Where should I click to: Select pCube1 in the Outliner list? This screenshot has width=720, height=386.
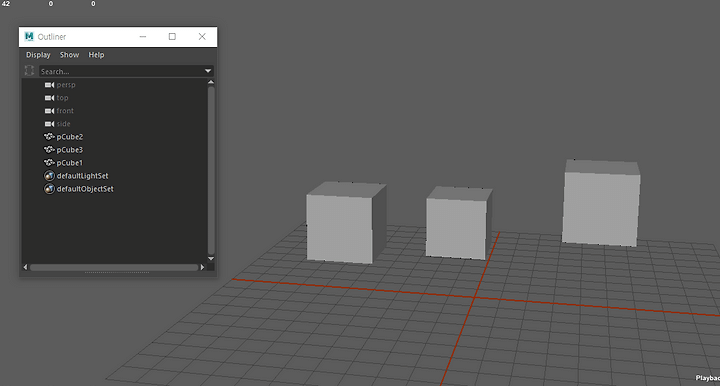coord(70,162)
